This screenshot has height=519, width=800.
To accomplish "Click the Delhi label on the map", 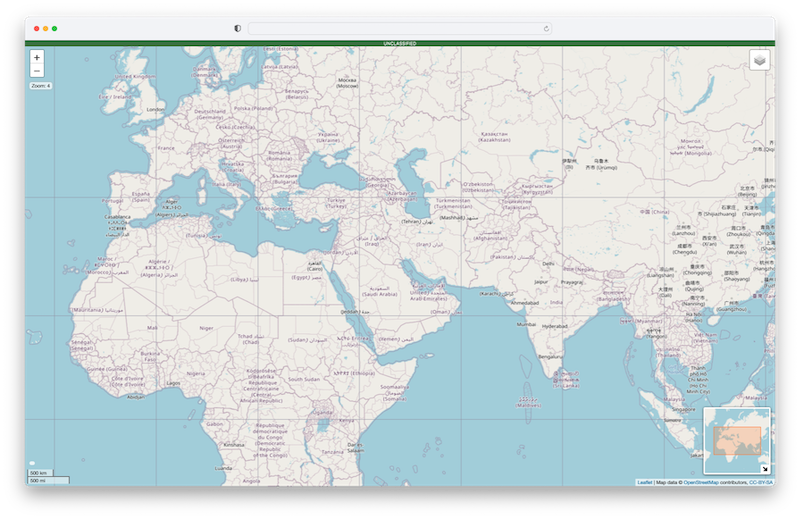I will point(548,264).
